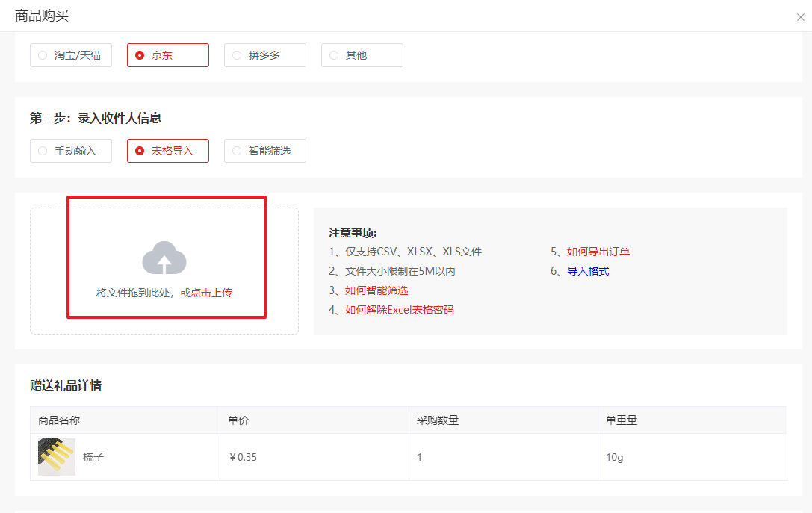The width and height of the screenshot is (812, 513).
Task: Open the 如何智能筛选 help link
Action: [376, 290]
